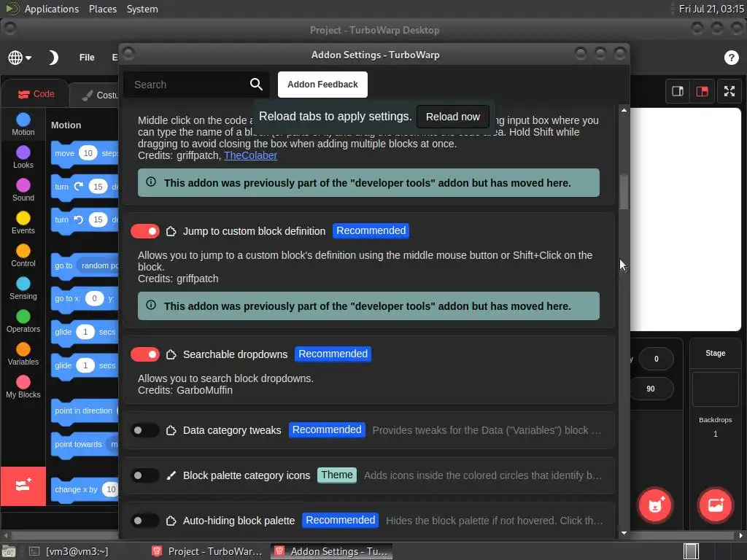Image resolution: width=747 pixels, height=560 pixels.
Task: Click puzzle icon beside Searchable dropdowns
Action: 171,355
